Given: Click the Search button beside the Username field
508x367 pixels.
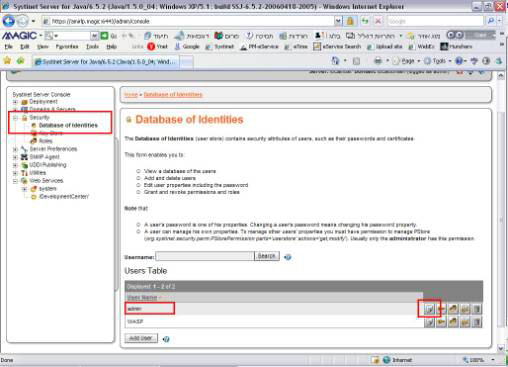Looking at the screenshot, I should click(x=267, y=256).
